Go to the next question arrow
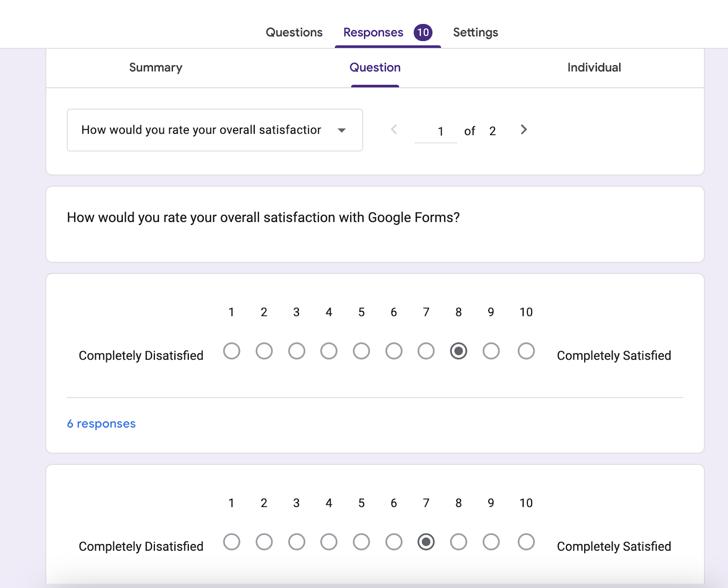Screen dimensions: 728x588 click(524, 130)
